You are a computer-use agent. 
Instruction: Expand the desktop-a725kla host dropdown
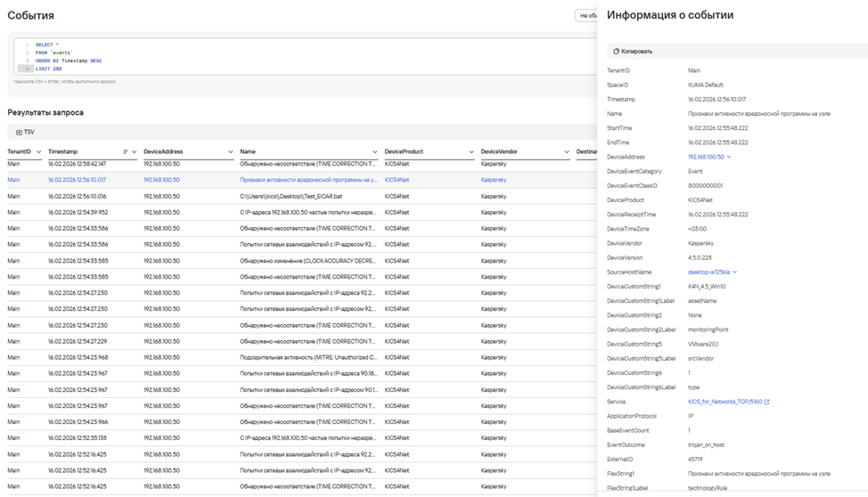(735, 272)
